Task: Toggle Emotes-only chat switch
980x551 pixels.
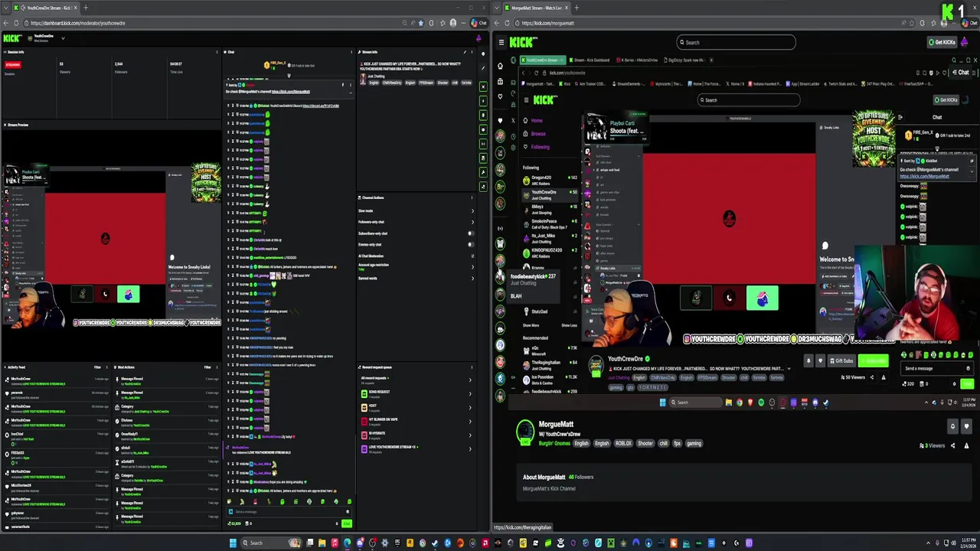Action: [470, 244]
